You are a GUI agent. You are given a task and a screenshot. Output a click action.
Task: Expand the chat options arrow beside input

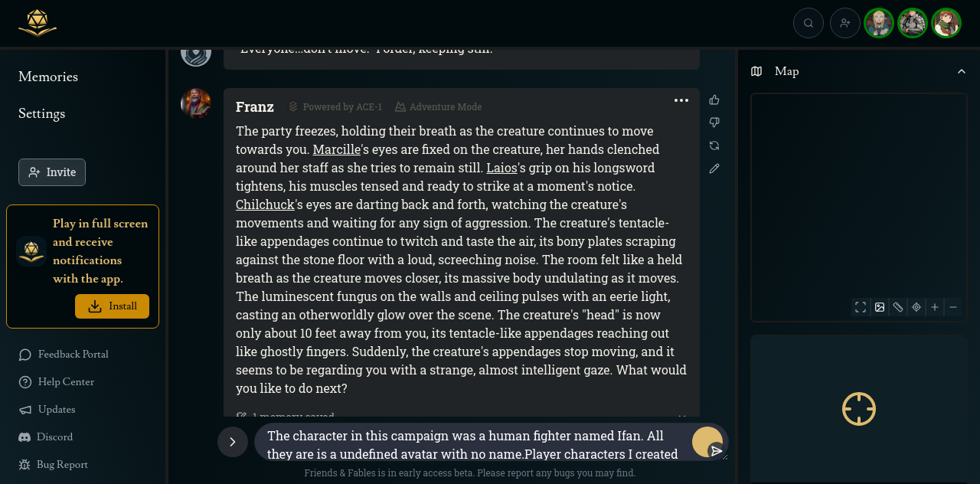(233, 442)
